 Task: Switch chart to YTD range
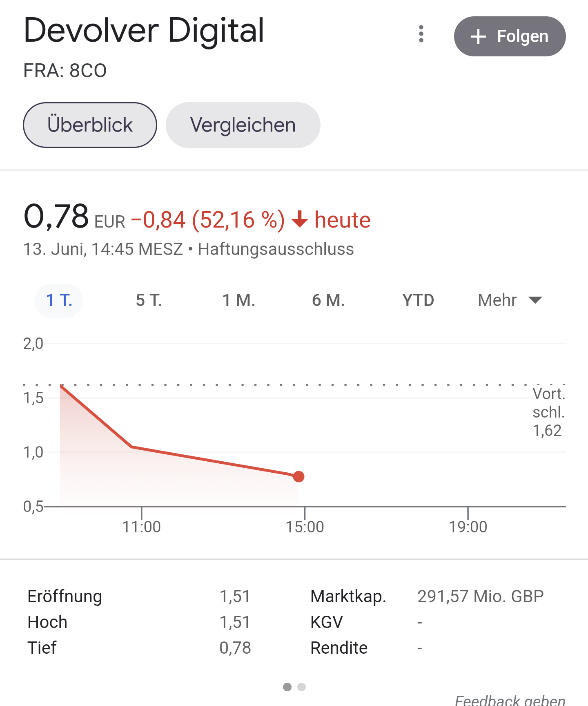(418, 300)
